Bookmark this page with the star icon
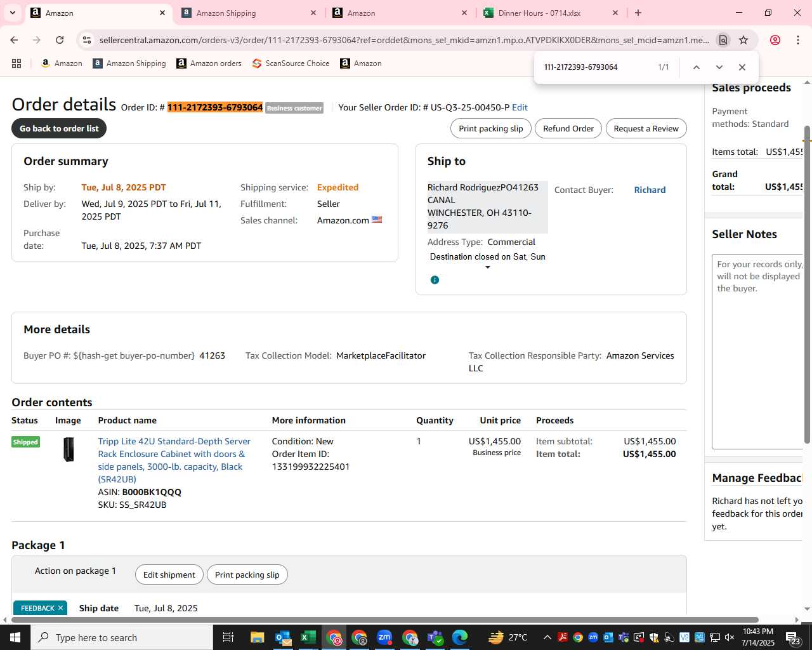 [743, 40]
